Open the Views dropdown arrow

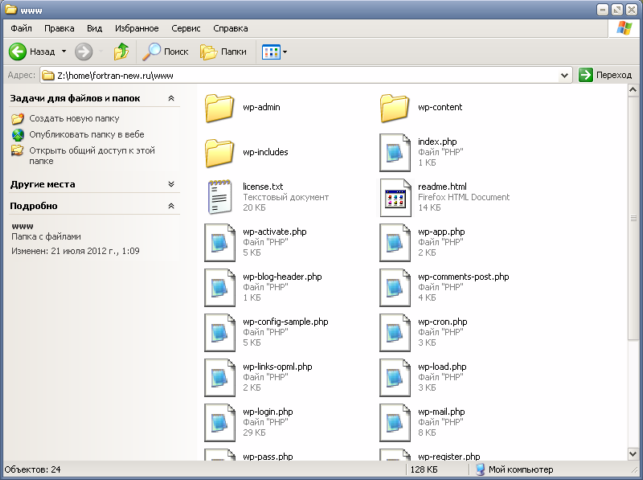tap(285, 52)
